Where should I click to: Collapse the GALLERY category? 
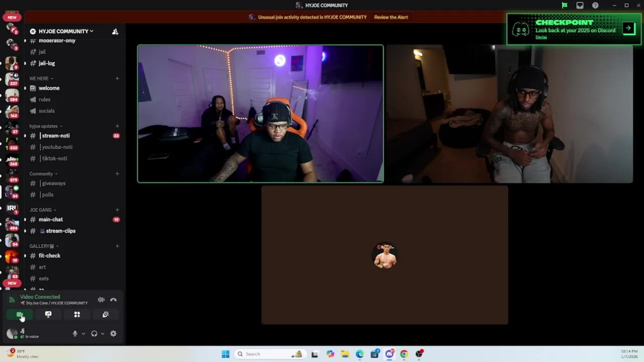[44, 246]
